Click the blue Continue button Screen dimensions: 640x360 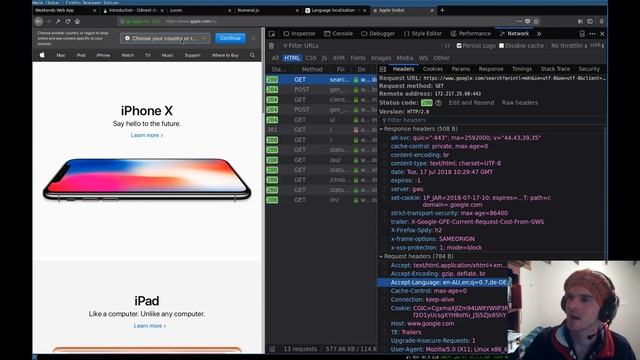pos(230,38)
